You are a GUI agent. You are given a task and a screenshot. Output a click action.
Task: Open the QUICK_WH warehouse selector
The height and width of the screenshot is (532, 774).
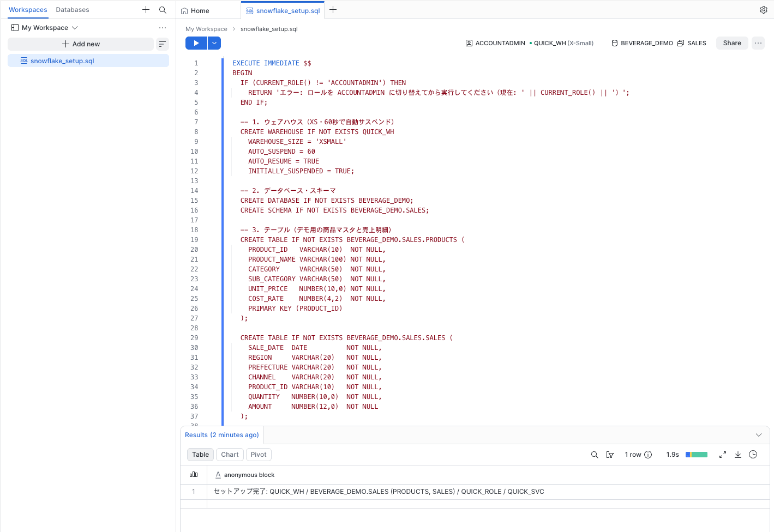click(562, 43)
